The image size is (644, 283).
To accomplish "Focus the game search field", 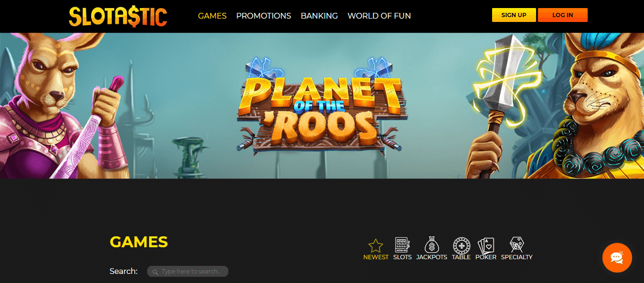I will (188, 272).
